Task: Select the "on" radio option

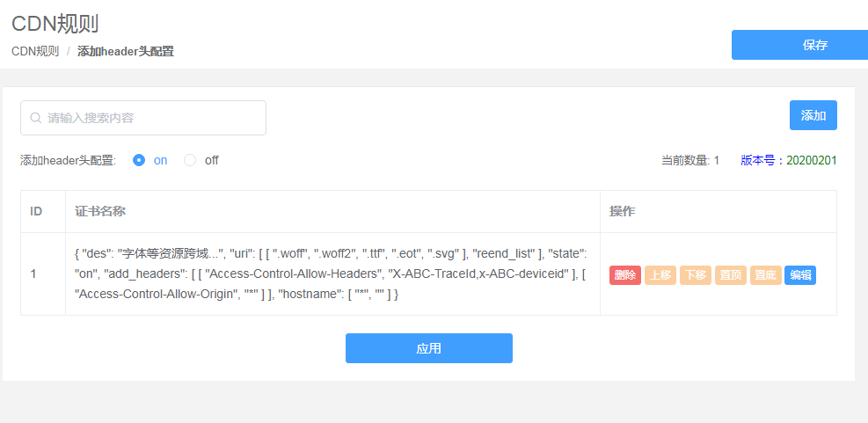Action: pyautogui.click(x=139, y=161)
